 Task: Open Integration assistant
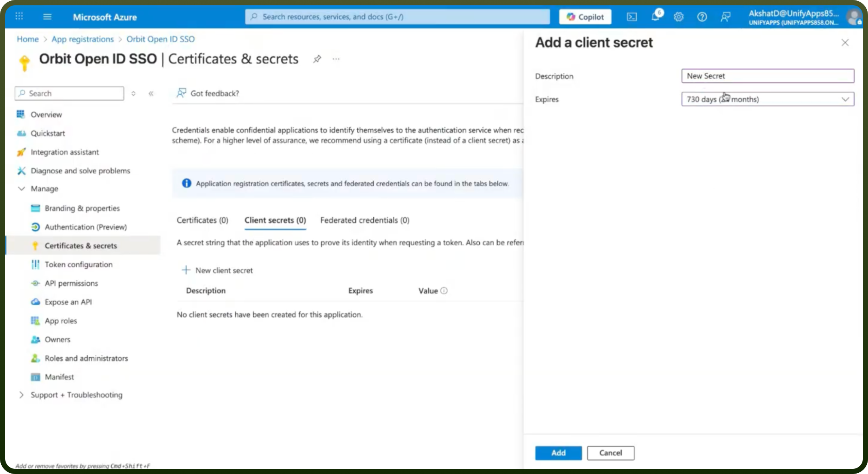coord(64,152)
